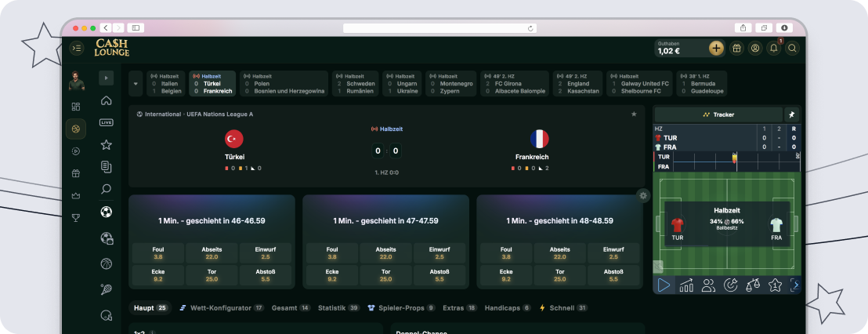Viewport: 868px width, 334px height.
Task: Open the trophy icon in left rail
Action: (x=76, y=217)
